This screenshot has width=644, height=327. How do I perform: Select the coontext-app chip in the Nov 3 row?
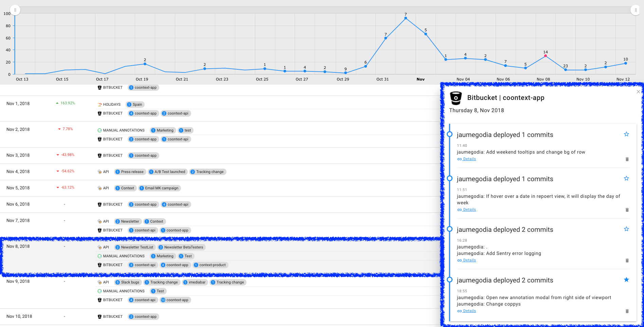point(144,155)
